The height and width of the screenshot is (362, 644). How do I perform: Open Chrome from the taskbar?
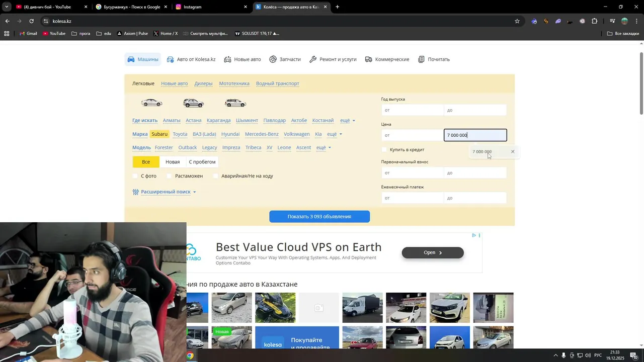(190, 355)
